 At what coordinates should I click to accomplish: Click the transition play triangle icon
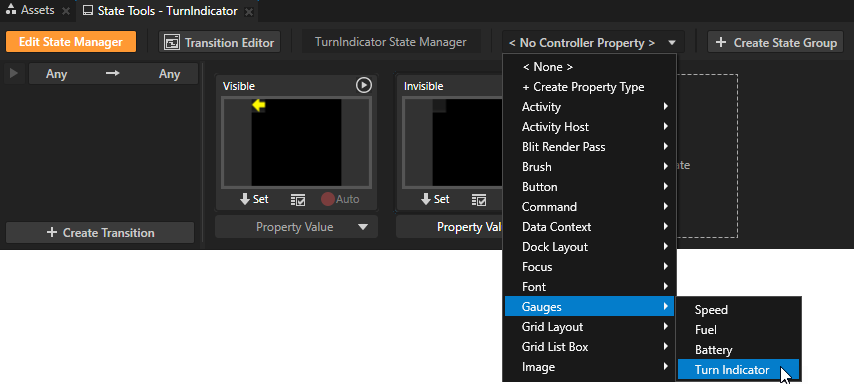pyautogui.click(x=14, y=74)
